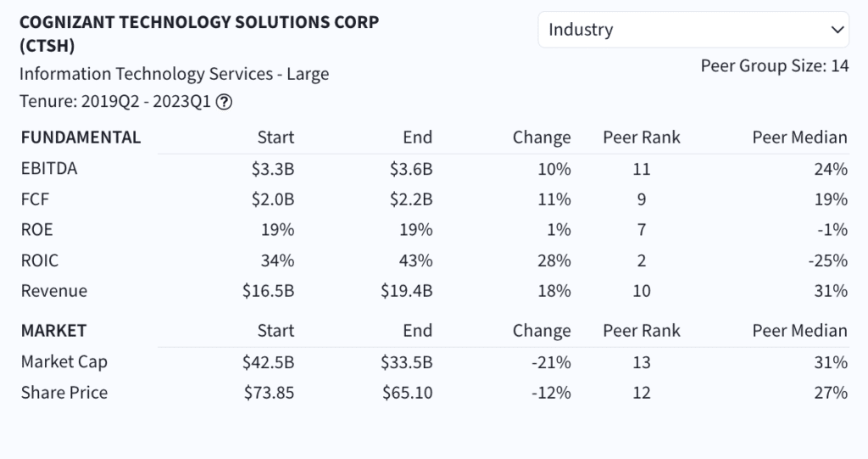868x459 pixels.
Task: Click the Tenure 2019Q2 - 2023Q1 text
Action: 115,103
